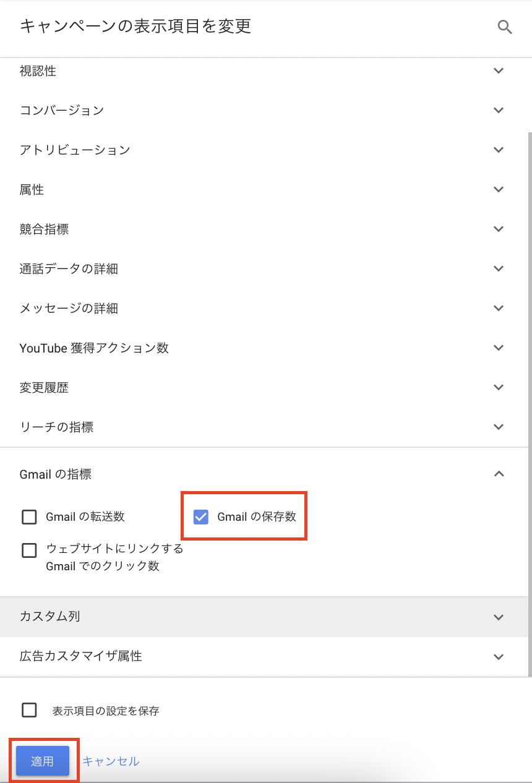Expand YouTube 獲得アクション数 section
The image size is (532, 783).
pyautogui.click(x=499, y=348)
